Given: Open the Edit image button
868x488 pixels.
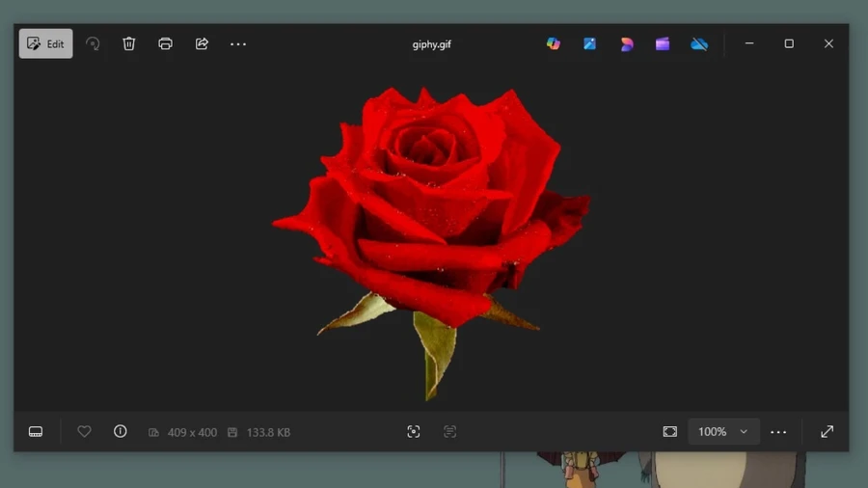Looking at the screenshot, I should 46,43.
